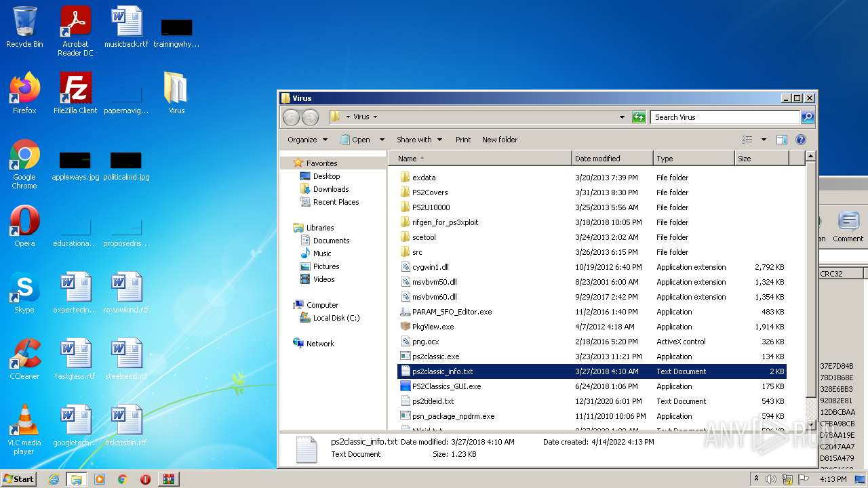Launch Skype from the desktop
The height and width of the screenshot is (488, 868).
click(24, 293)
